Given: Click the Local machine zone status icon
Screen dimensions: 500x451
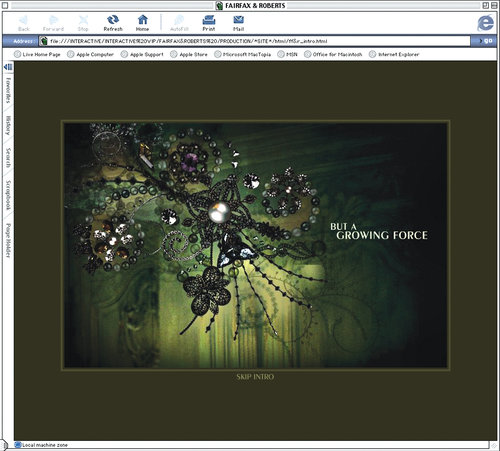Looking at the screenshot, I should tap(18, 445).
